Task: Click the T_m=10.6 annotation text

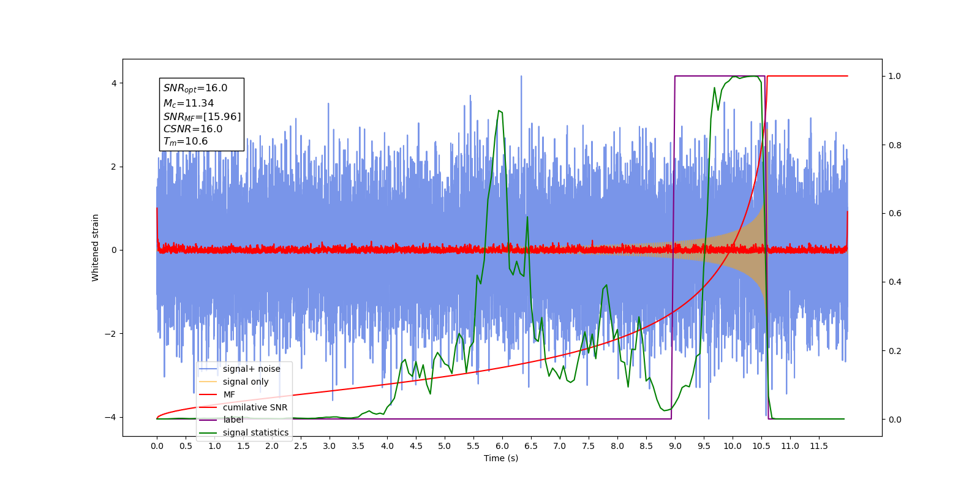Action: (186, 141)
